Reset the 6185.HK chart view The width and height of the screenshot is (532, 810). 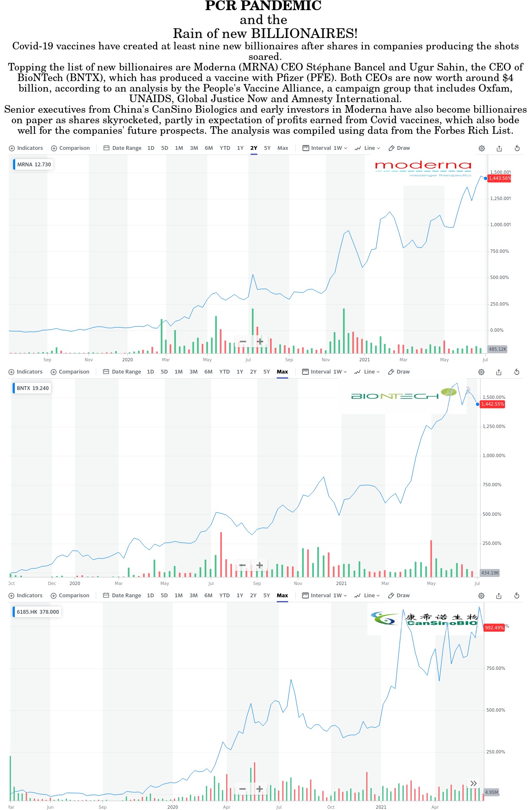point(517,596)
